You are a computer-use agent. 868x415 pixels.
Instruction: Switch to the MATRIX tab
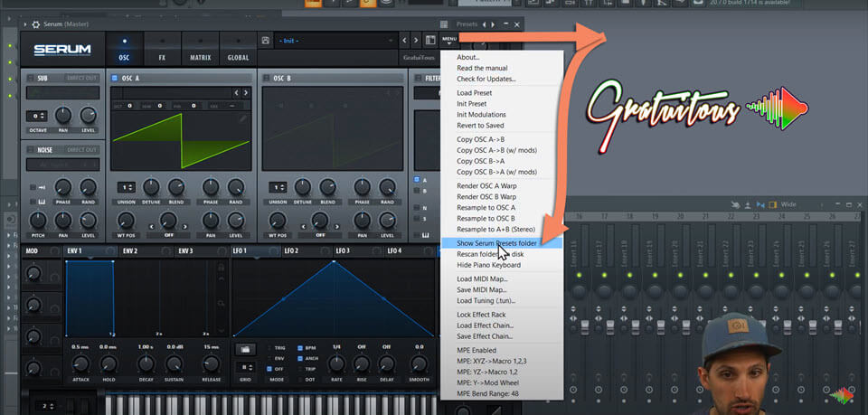pyautogui.click(x=200, y=57)
